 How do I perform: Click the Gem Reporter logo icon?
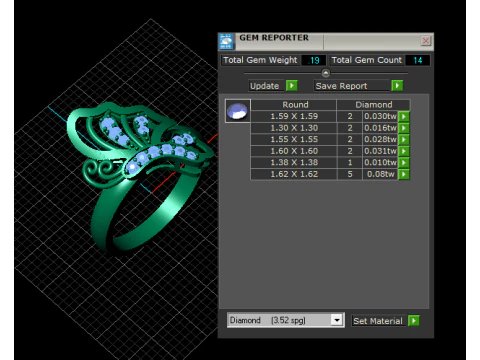click(226, 41)
